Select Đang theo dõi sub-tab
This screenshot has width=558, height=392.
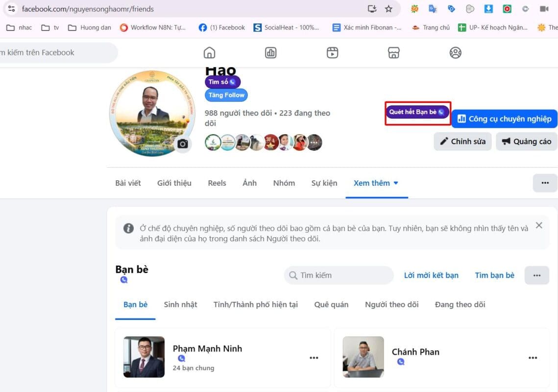(x=460, y=305)
